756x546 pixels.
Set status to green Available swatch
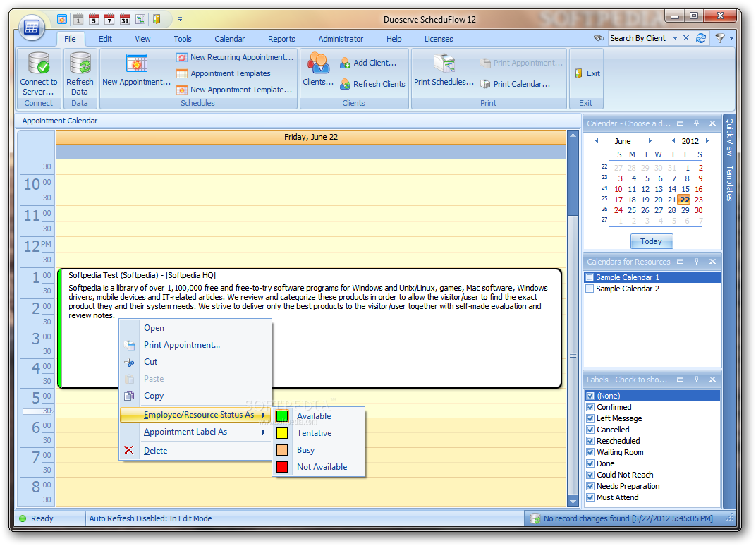tap(282, 415)
